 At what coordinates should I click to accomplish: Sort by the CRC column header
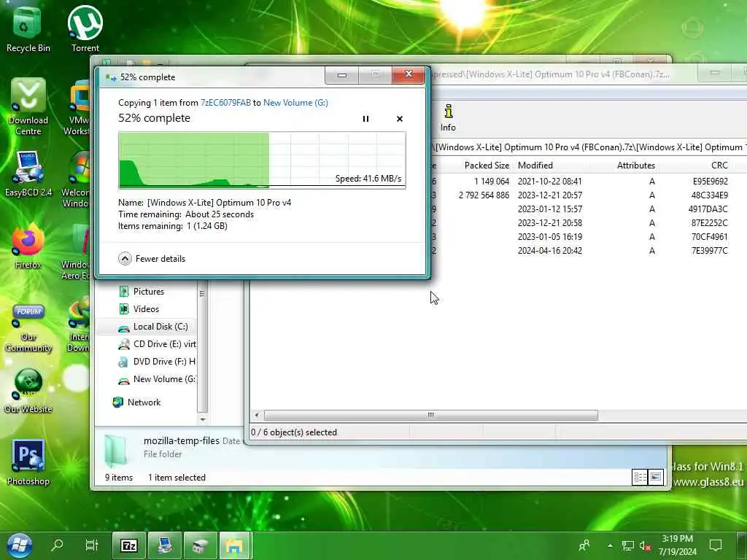719,166
